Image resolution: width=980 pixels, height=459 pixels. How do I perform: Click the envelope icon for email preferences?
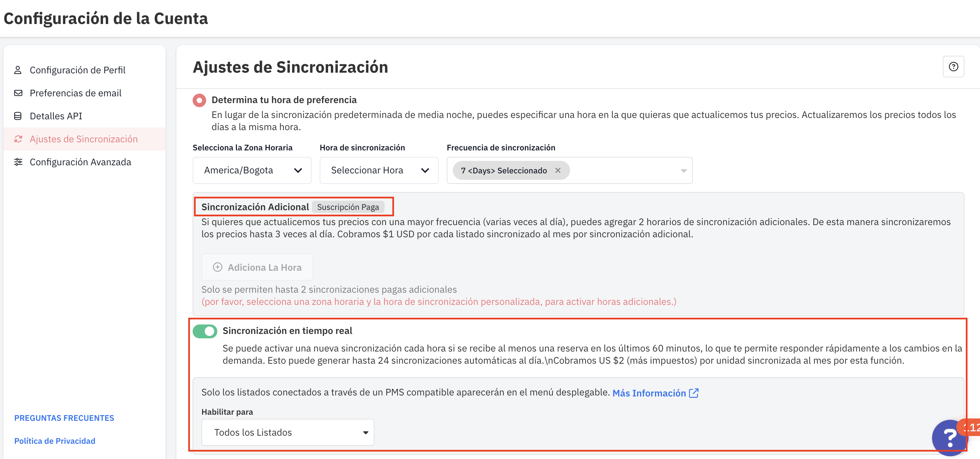point(18,93)
